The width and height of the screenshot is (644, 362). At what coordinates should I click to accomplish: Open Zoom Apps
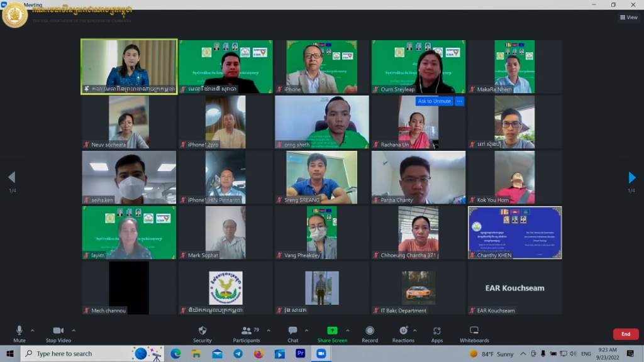pos(437,334)
